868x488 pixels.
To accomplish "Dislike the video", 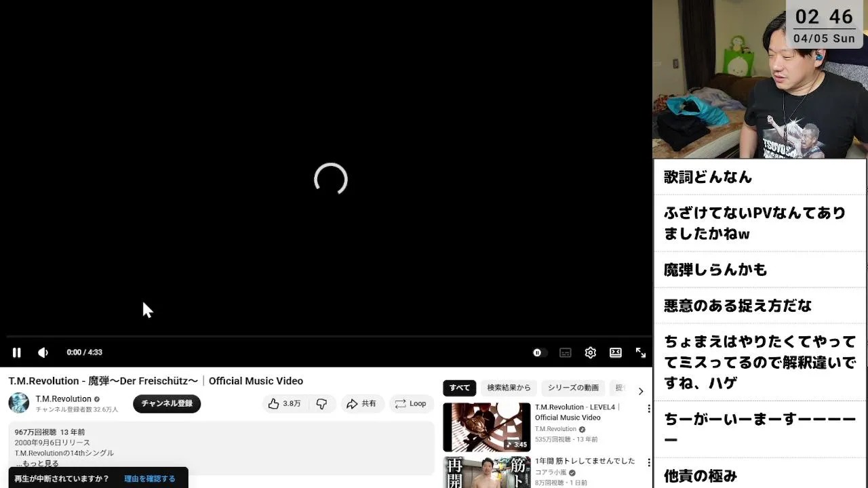I will (x=321, y=403).
